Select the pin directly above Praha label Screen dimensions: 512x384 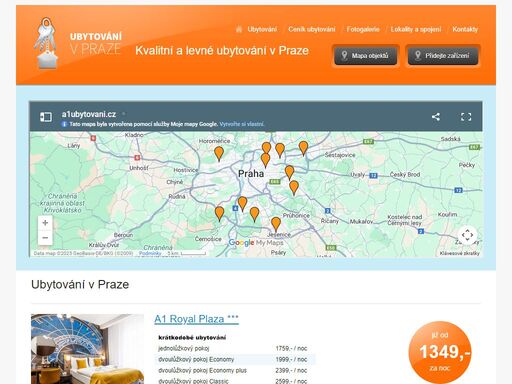point(265,160)
